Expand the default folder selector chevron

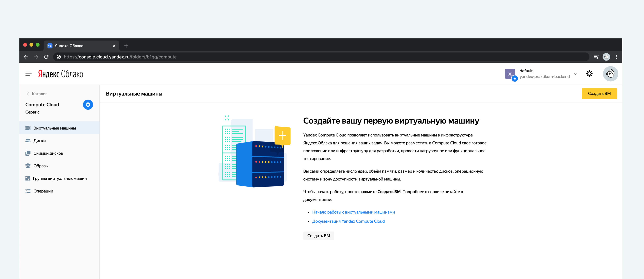click(576, 74)
